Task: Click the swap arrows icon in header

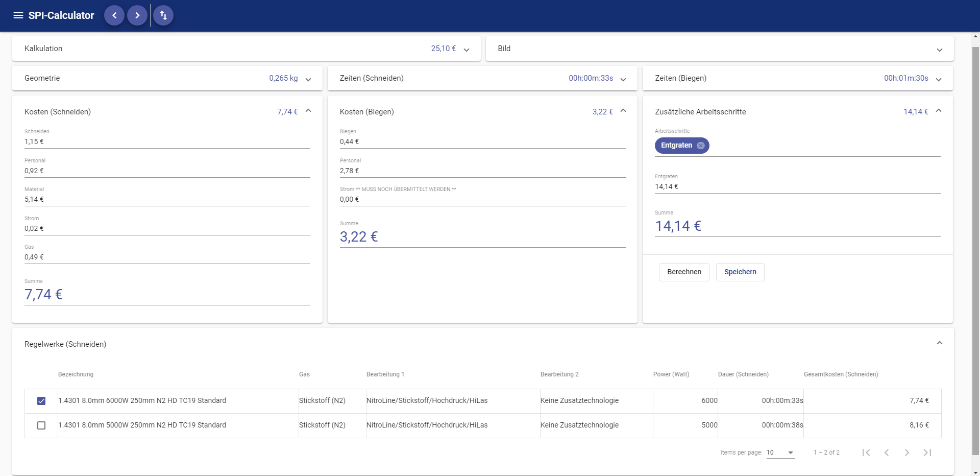Action: [163, 15]
